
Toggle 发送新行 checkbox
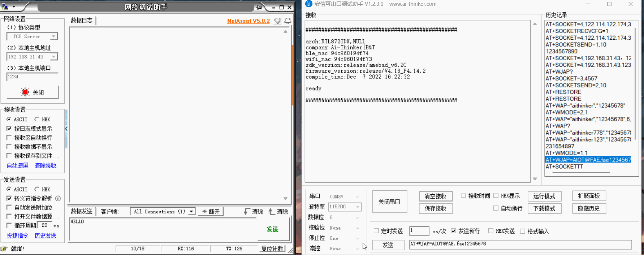click(x=453, y=231)
